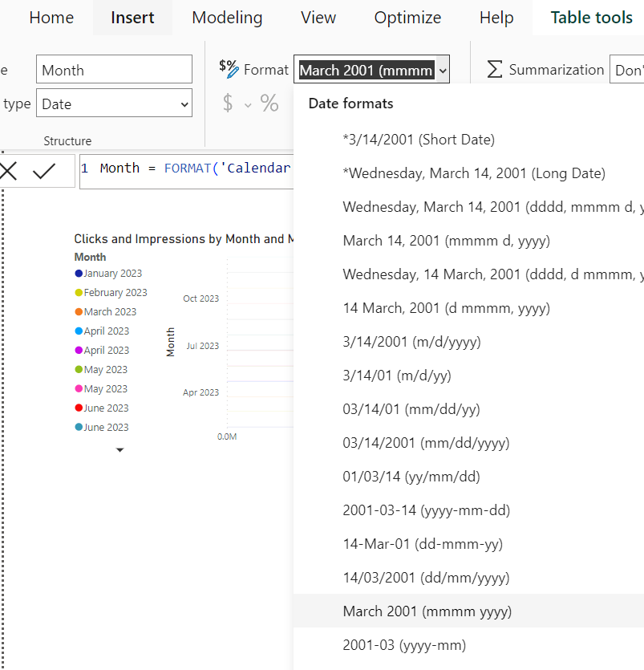644x670 pixels.
Task: Cancel the formula with the X icon
Action: tap(8, 171)
